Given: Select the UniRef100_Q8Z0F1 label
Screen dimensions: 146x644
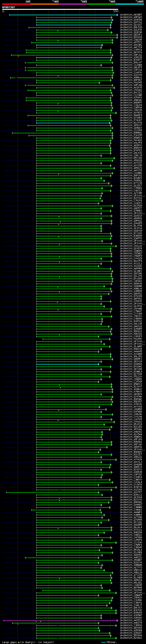Looking at the screenshot, I should (x=131, y=35).
